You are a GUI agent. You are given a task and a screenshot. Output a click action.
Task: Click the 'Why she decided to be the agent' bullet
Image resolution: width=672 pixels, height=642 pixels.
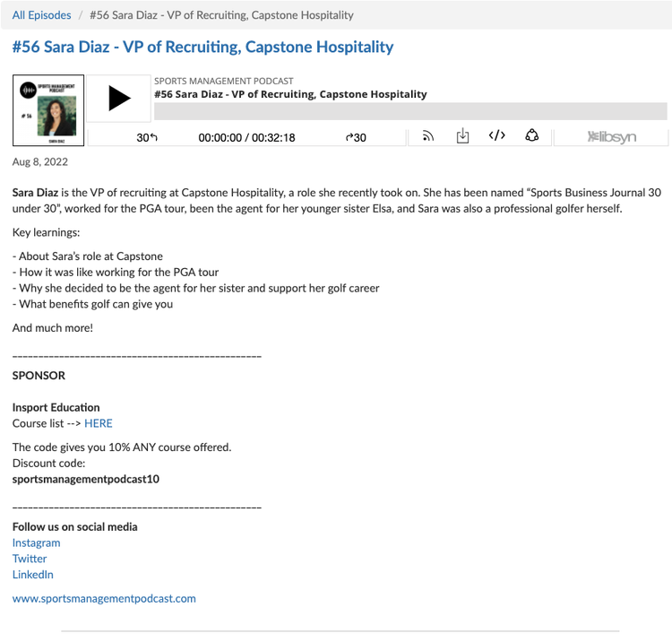pos(196,288)
